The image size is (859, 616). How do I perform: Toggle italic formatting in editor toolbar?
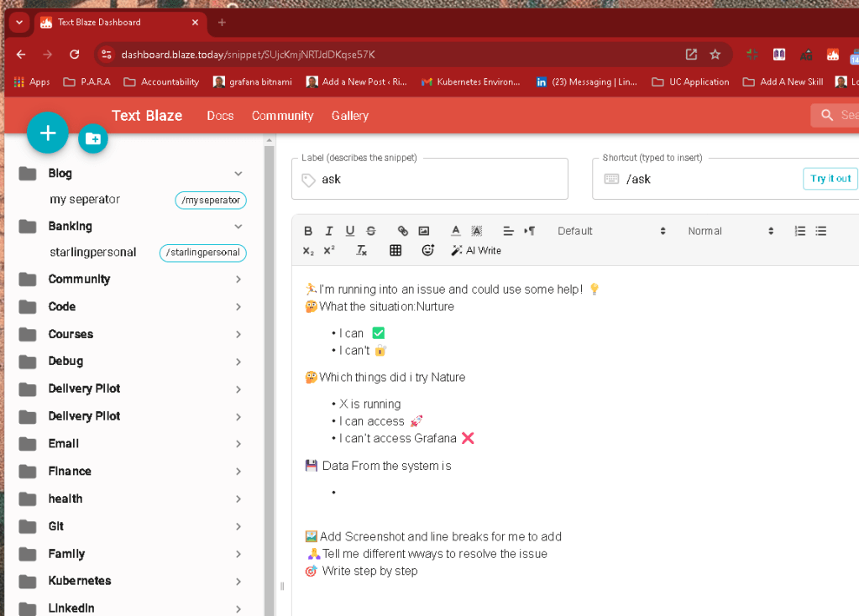[328, 231]
